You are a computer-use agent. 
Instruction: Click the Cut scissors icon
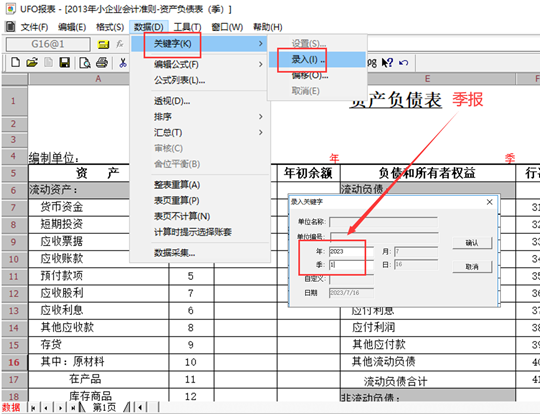point(123,63)
